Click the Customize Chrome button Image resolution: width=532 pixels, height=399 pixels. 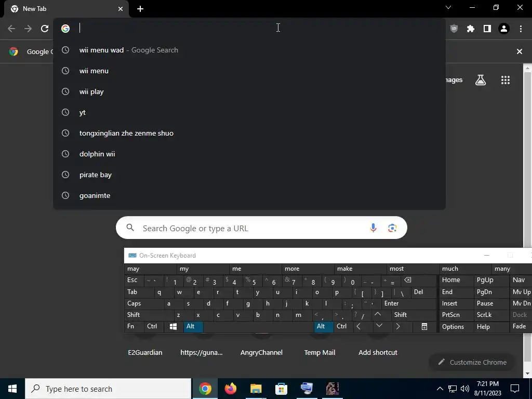click(472, 362)
